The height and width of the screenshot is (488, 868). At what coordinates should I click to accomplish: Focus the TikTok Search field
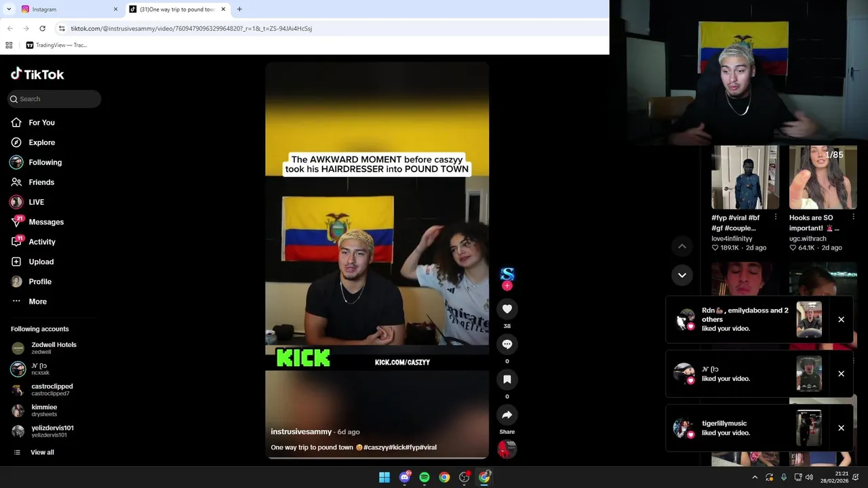[54, 99]
